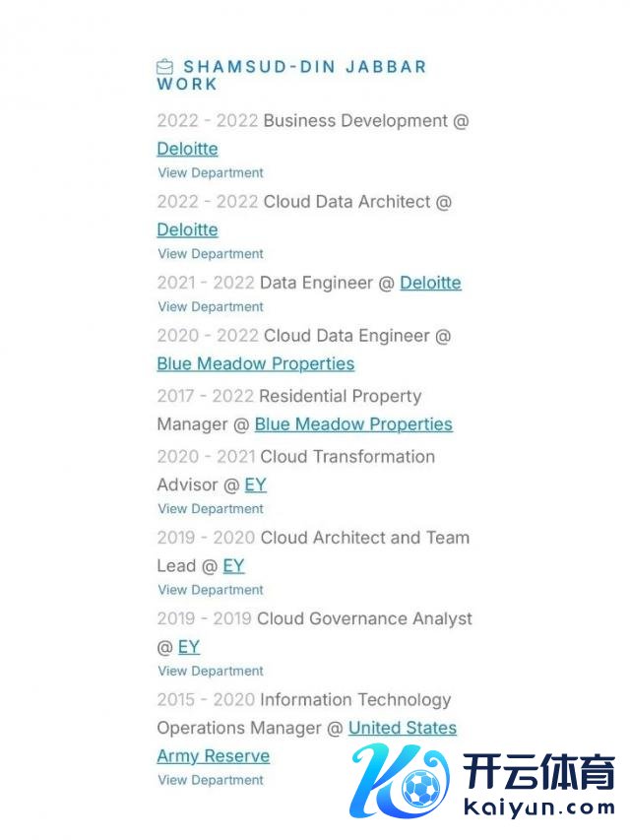The height and width of the screenshot is (840, 630).
Task: View Department under Army Reserve Operations Manager
Action: pyautogui.click(x=211, y=780)
